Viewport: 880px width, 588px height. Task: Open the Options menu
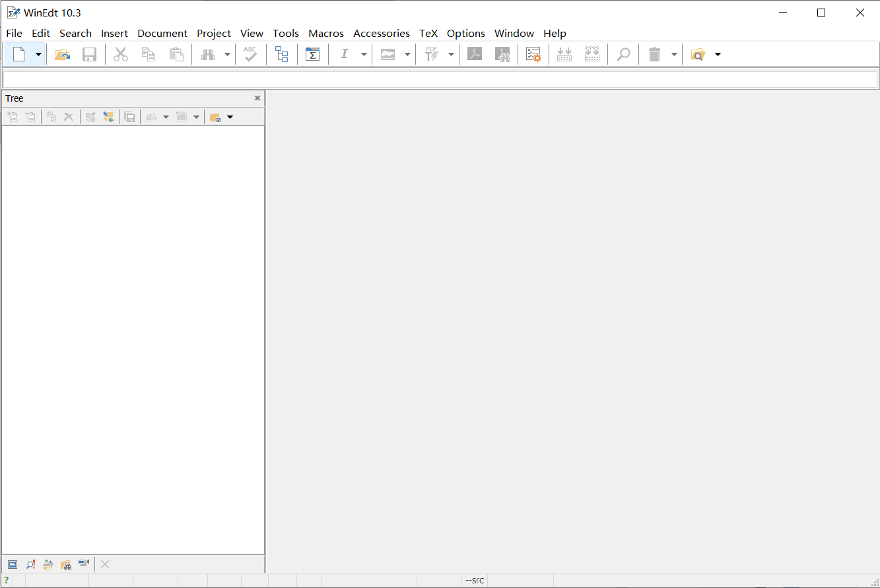click(x=466, y=33)
